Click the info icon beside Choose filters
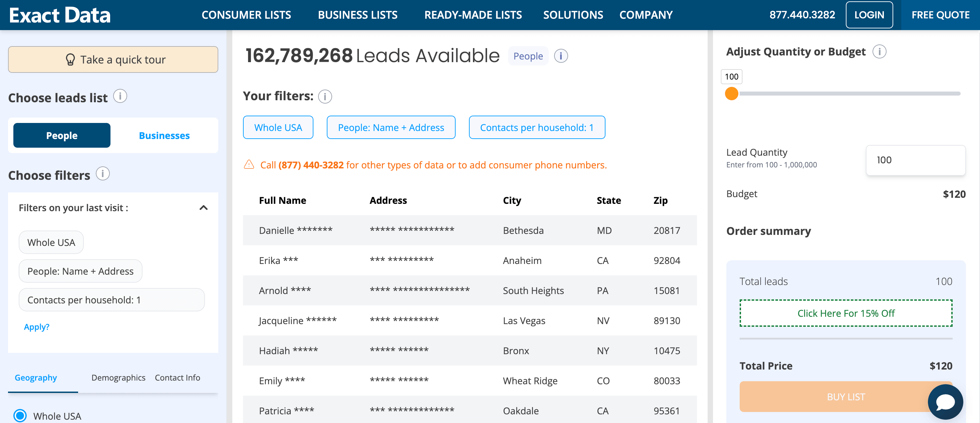The height and width of the screenshot is (423, 980). click(103, 174)
